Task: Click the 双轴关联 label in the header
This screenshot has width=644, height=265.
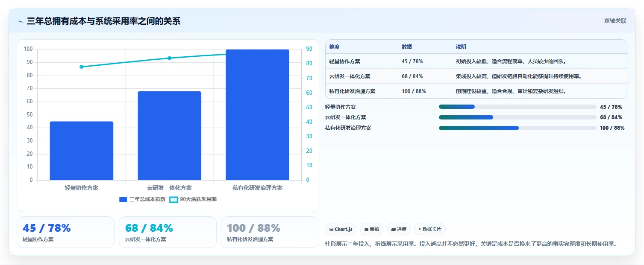Action: tap(615, 21)
